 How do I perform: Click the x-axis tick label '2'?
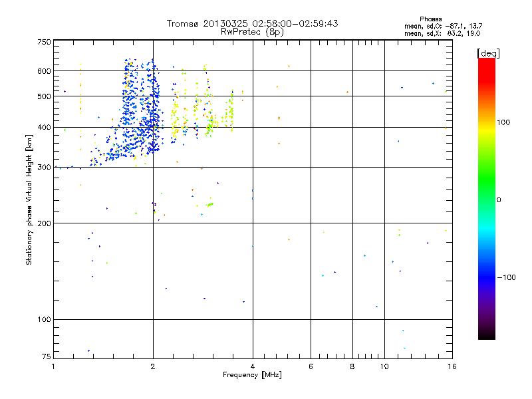153,366
